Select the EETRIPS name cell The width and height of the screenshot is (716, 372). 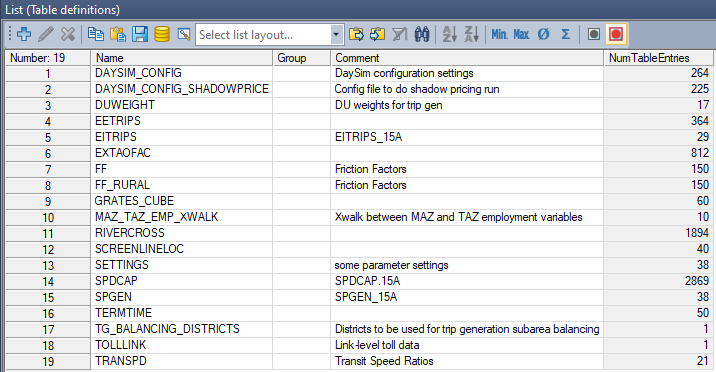point(182,121)
